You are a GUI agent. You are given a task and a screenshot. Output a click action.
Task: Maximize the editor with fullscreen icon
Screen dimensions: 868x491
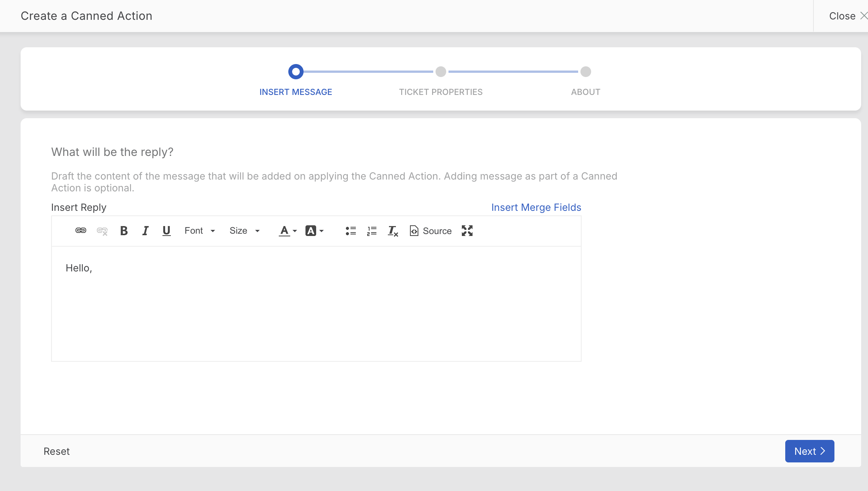pyautogui.click(x=467, y=231)
